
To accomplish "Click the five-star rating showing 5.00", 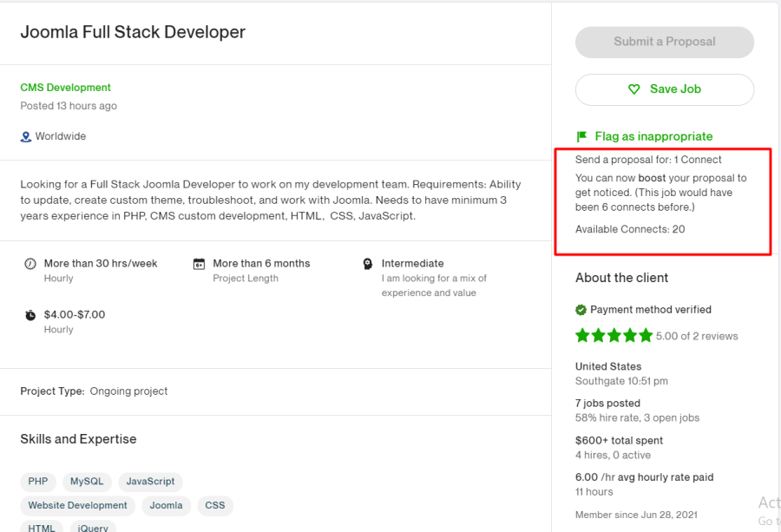I will tap(614, 335).
